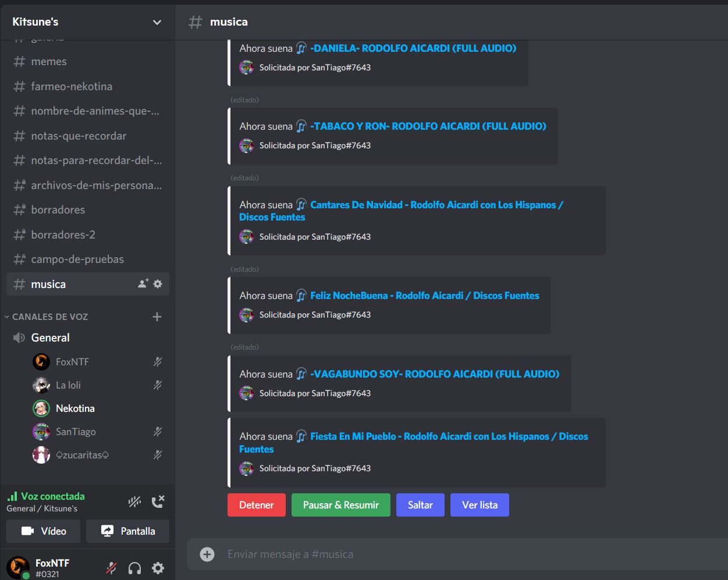This screenshot has width=728, height=580.
Task: Click the General voice channel speaker icon
Action: 19,338
